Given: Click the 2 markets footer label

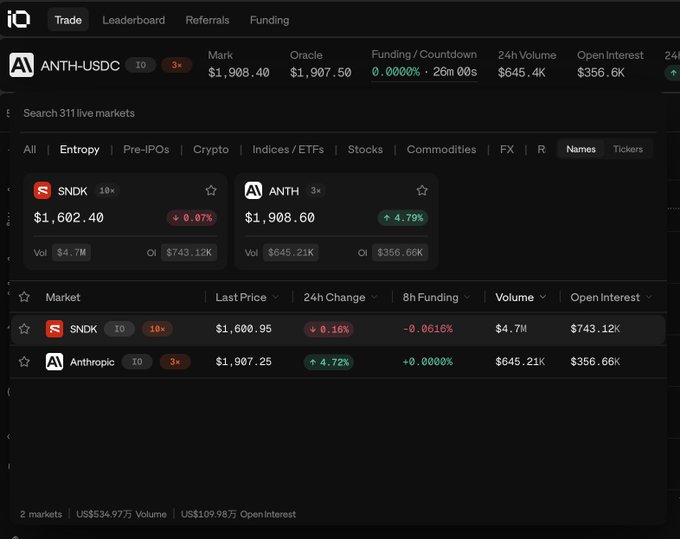Looking at the screenshot, I should [41, 514].
